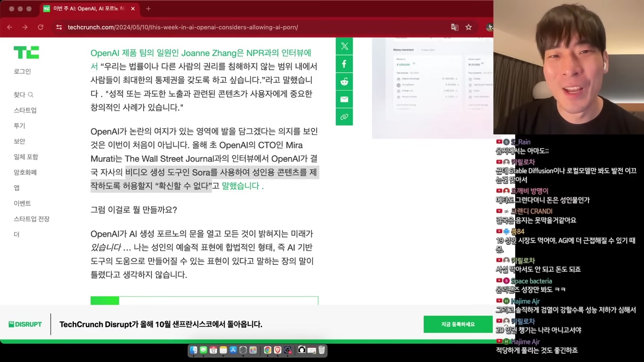Viewport: 644px width, 362px height.
Task: Click the paragraph '그럼 이걸로 뭘 만들까요?'
Action: [x=134, y=210]
